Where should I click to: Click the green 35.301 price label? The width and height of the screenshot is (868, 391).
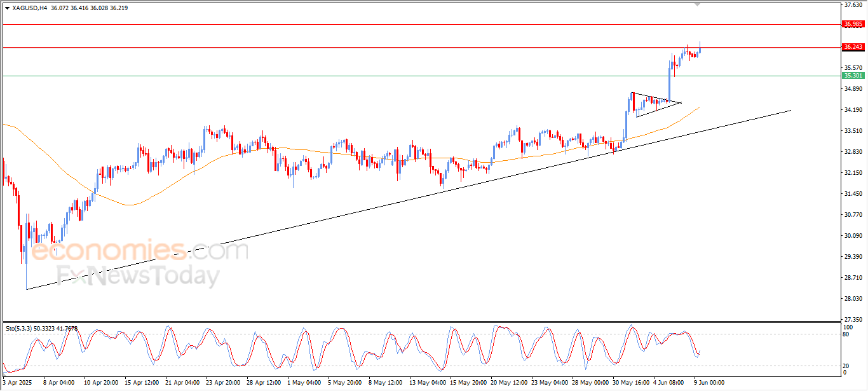(x=853, y=76)
